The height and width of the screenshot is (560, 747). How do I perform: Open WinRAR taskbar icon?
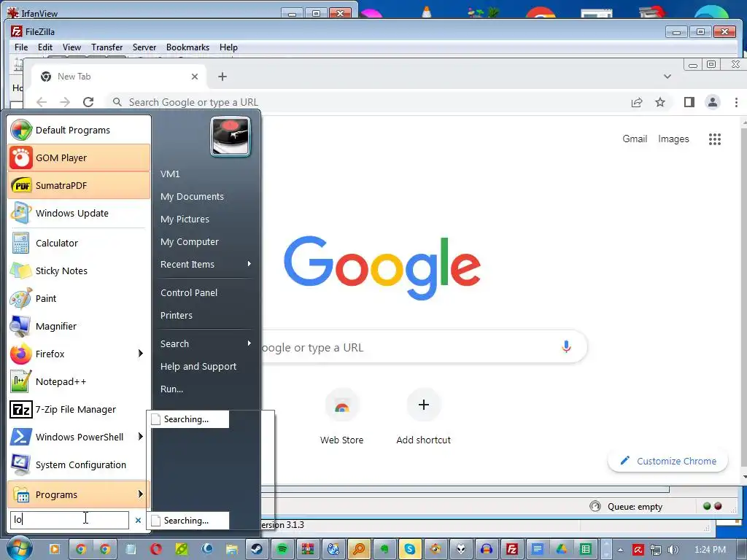pyautogui.click(x=308, y=549)
